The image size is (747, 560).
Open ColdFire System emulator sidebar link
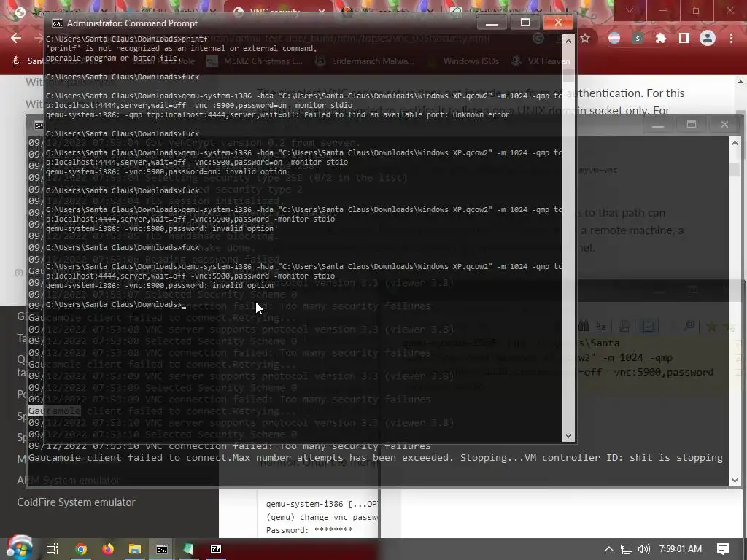(76, 502)
